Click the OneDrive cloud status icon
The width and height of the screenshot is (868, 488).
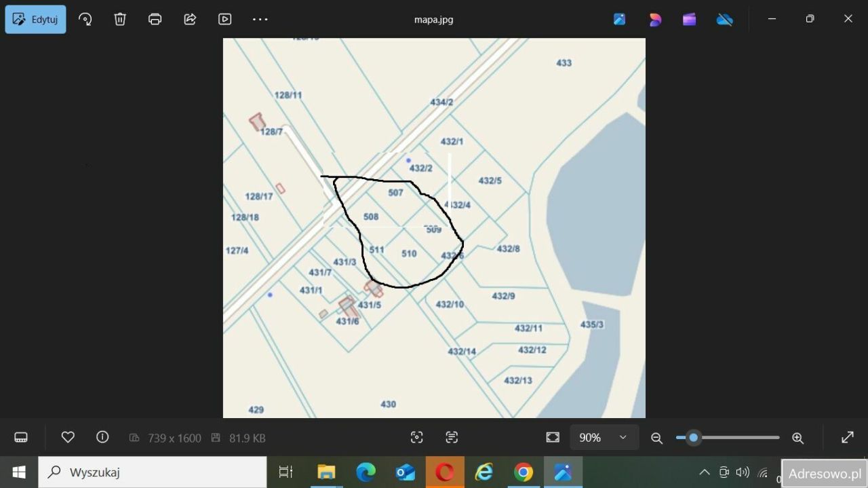[x=724, y=19]
